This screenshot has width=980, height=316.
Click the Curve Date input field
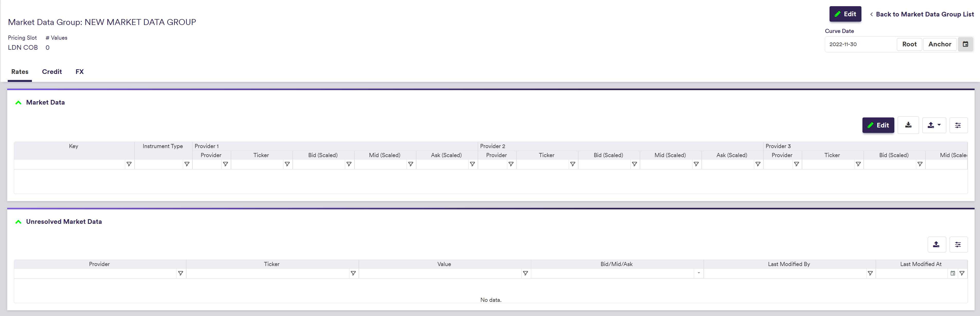[x=860, y=44]
